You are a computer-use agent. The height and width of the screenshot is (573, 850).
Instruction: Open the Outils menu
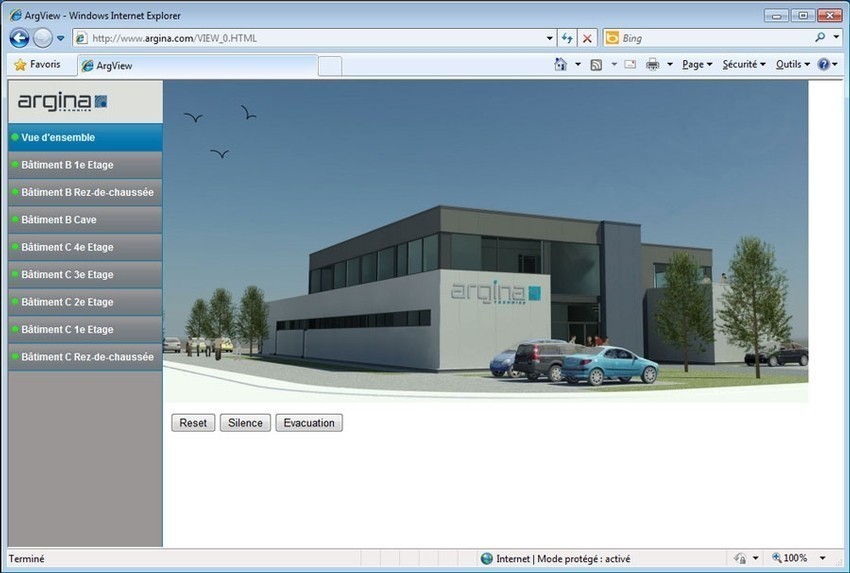point(793,65)
